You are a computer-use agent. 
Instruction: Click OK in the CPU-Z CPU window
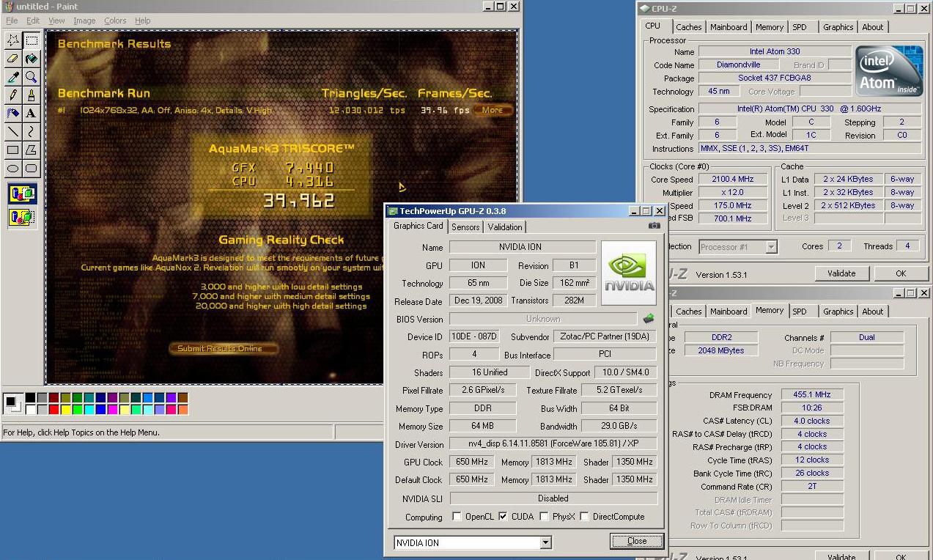(x=901, y=273)
